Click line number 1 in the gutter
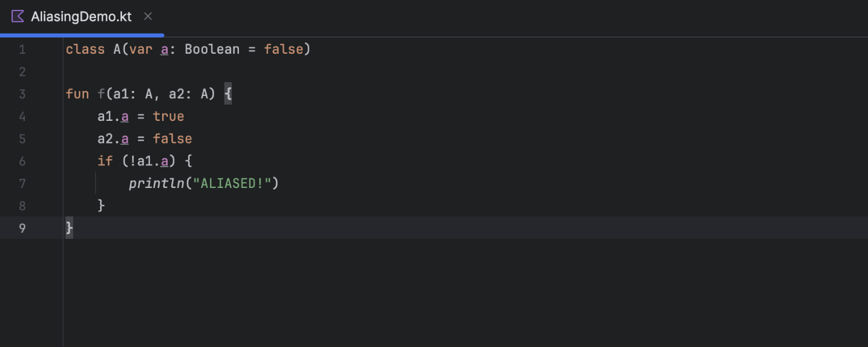This screenshot has width=868, height=347. pos(22,50)
